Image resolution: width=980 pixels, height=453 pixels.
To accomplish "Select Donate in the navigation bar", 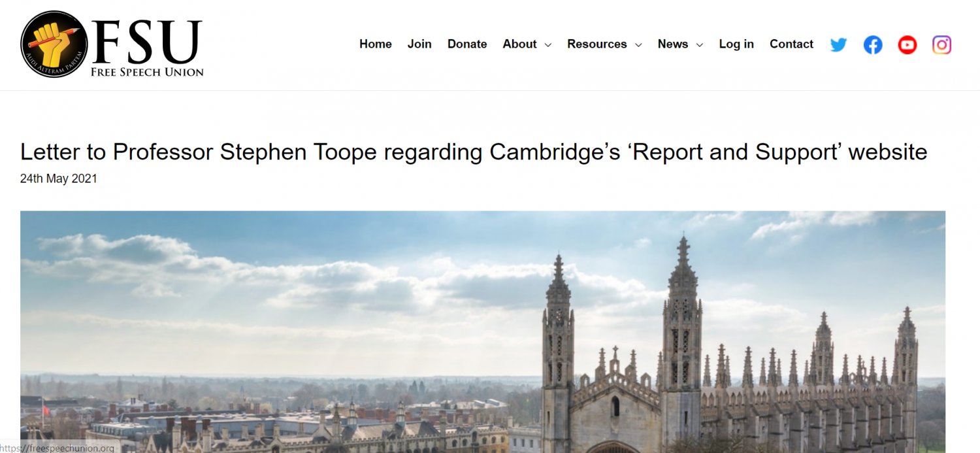I will click(467, 44).
